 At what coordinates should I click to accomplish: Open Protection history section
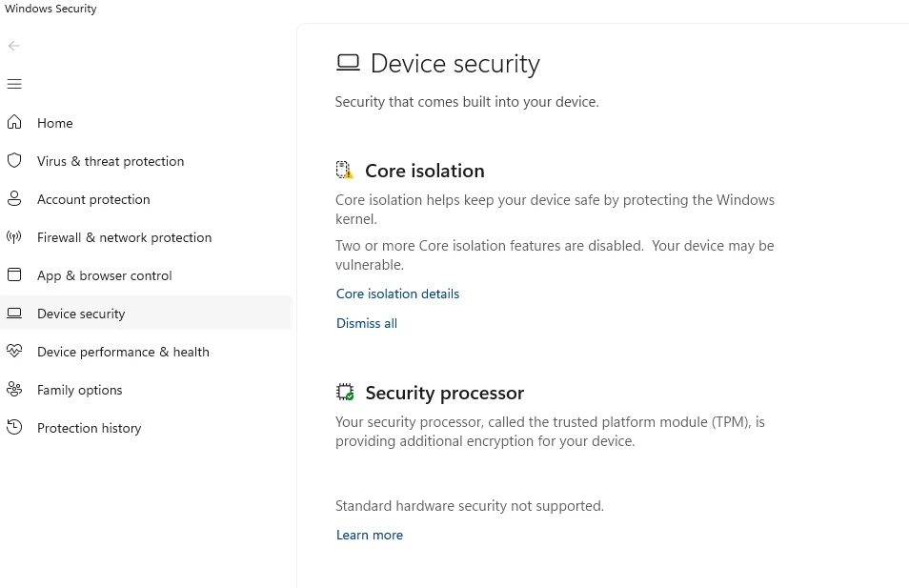click(x=89, y=428)
